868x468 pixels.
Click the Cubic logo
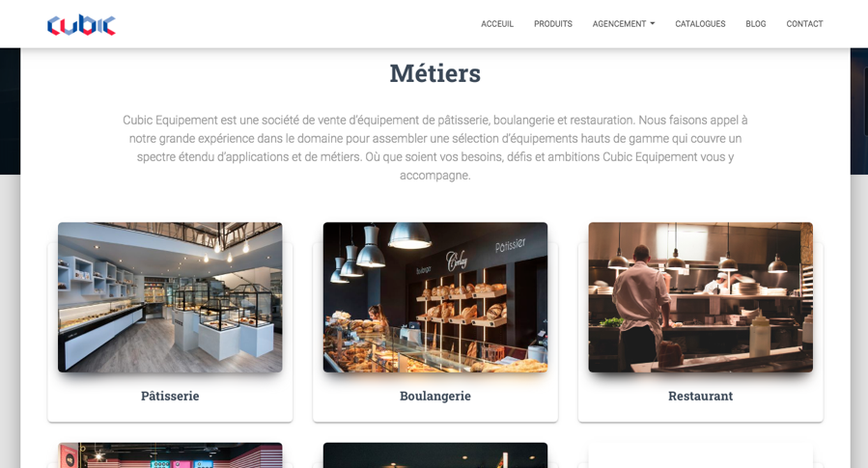click(x=81, y=25)
